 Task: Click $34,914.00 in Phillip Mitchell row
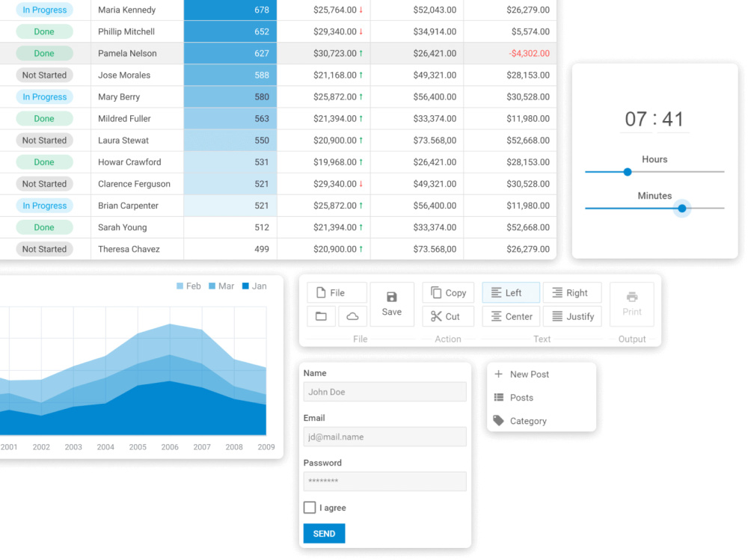click(x=435, y=31)
